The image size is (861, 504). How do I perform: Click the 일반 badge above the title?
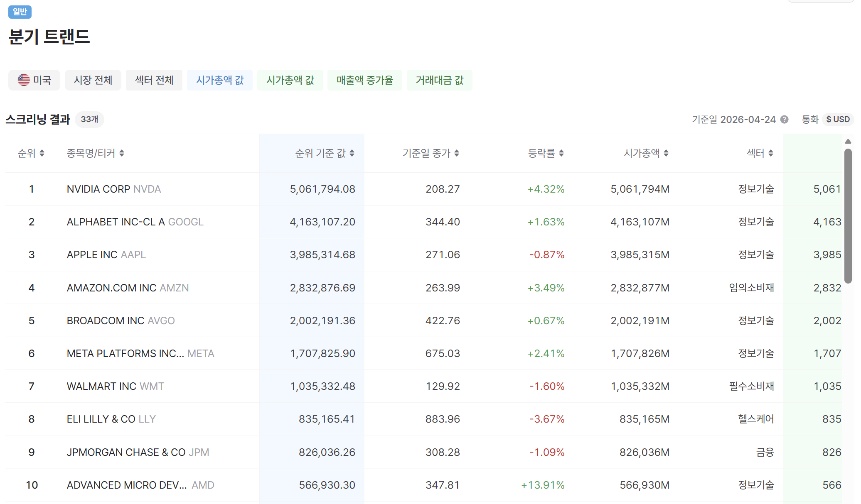pos(20,12)
